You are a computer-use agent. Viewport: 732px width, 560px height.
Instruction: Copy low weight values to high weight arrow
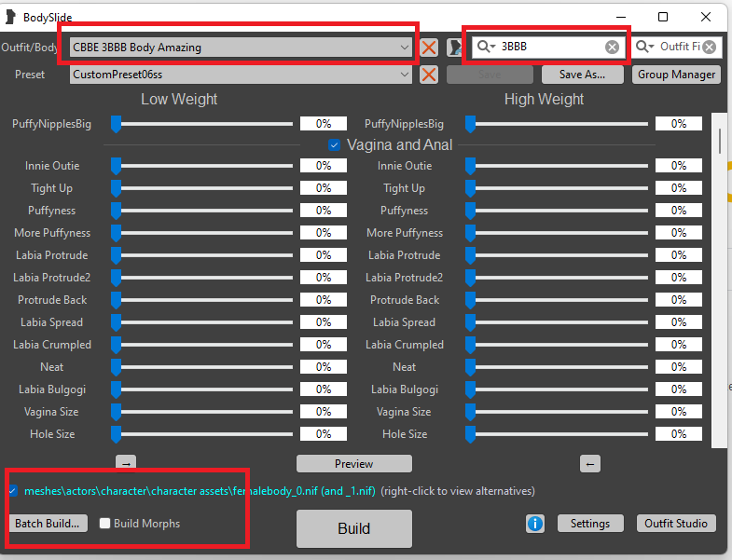tap(126, 463)
